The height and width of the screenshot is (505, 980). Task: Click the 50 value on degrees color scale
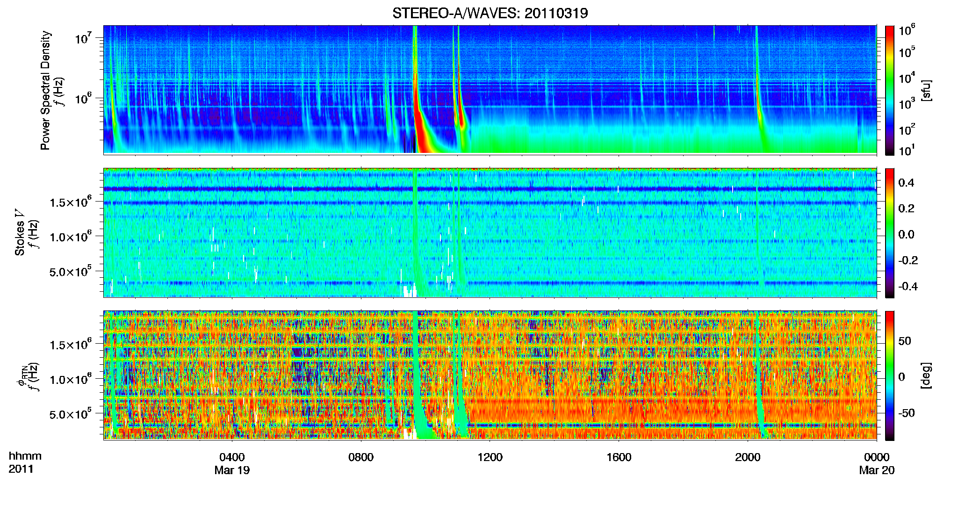click(905, 341)
